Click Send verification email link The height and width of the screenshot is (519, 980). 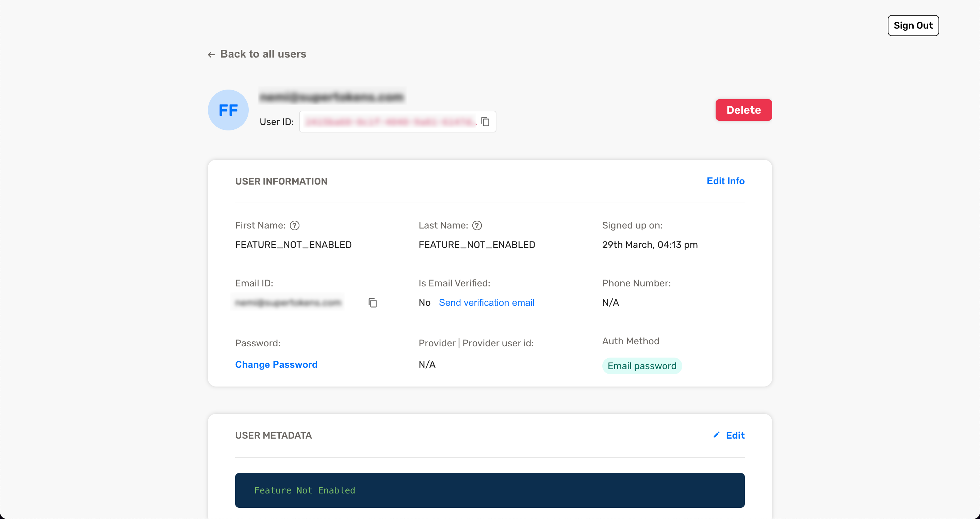coord(486,302)
